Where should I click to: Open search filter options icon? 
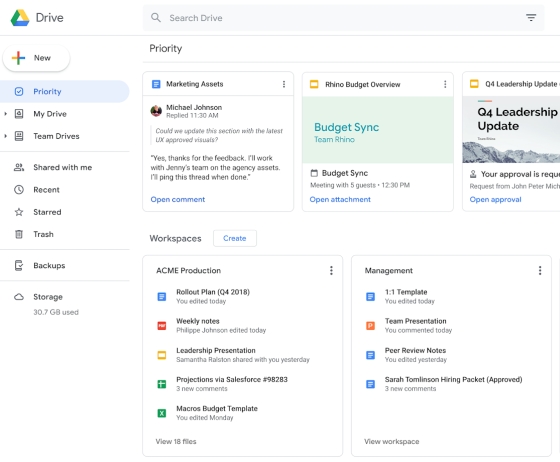point(531,17)
